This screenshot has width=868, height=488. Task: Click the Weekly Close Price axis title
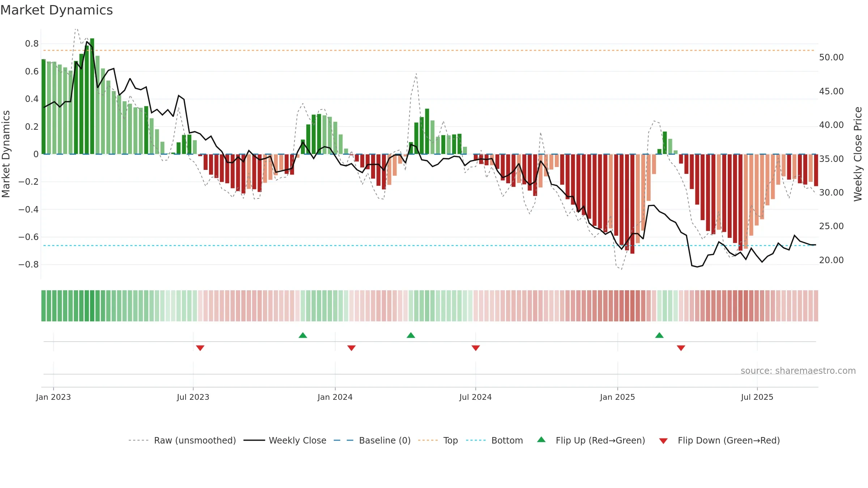[858, 154]
